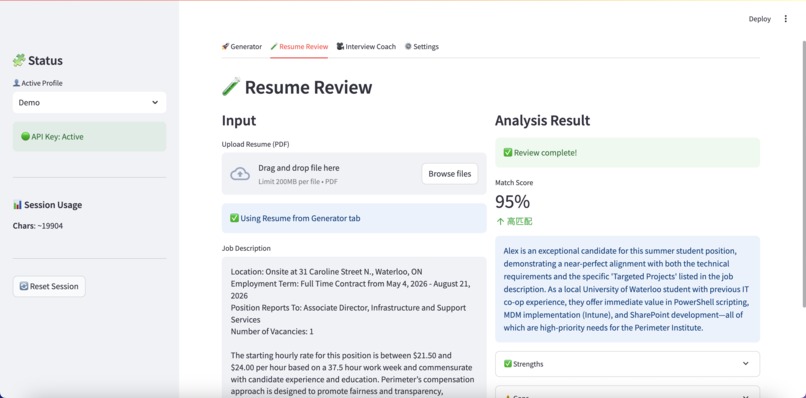Switch to the Generator tab
Viewport: 806px width, 398px height.
(242, 46)
